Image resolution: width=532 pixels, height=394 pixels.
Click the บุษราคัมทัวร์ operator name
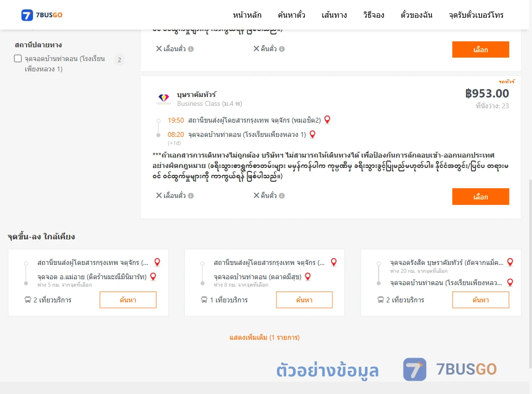(197, 95)
